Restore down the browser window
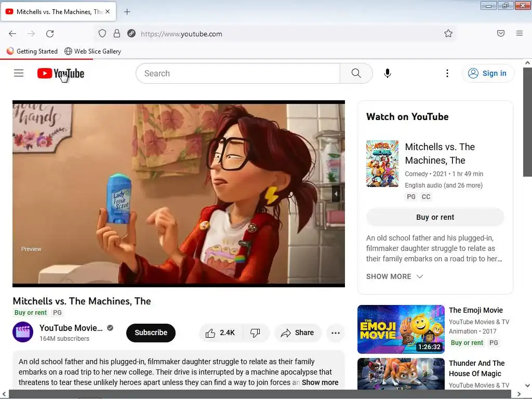 pyautogui.click(x=506, y=5)
